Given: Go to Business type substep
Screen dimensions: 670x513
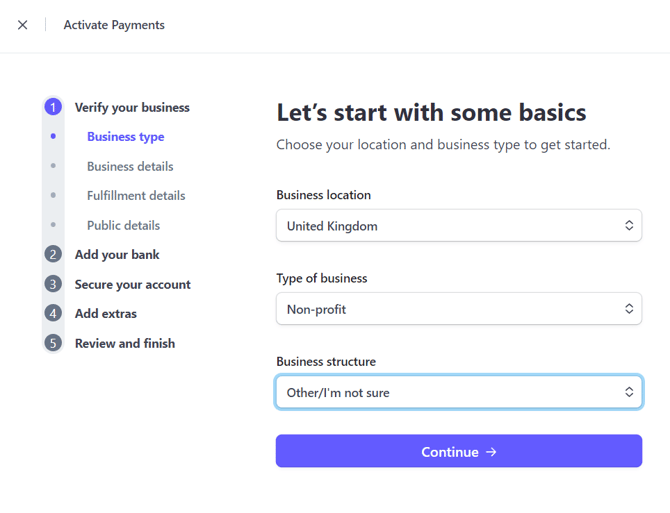Looking at the screenshot, I should 125,137.
